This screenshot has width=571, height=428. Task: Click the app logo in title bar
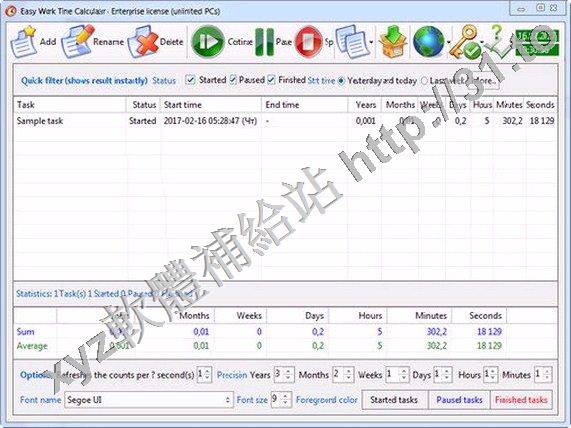[11, 11]
